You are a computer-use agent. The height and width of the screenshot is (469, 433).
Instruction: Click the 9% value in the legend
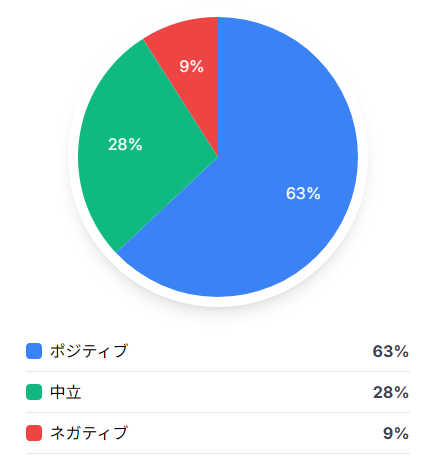coord(396,433)
